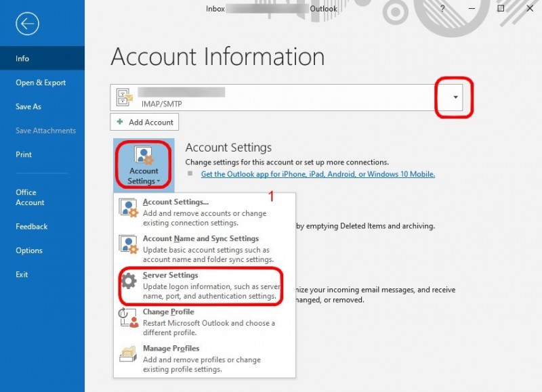Viewport: 542px width, 392px height.
Task: Expand the email account selector dropdown arrow
Action: 455,97
